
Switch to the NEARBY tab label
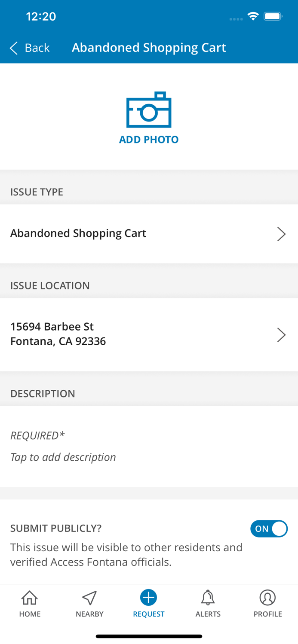pyautogui.click(x=89, y=614)
